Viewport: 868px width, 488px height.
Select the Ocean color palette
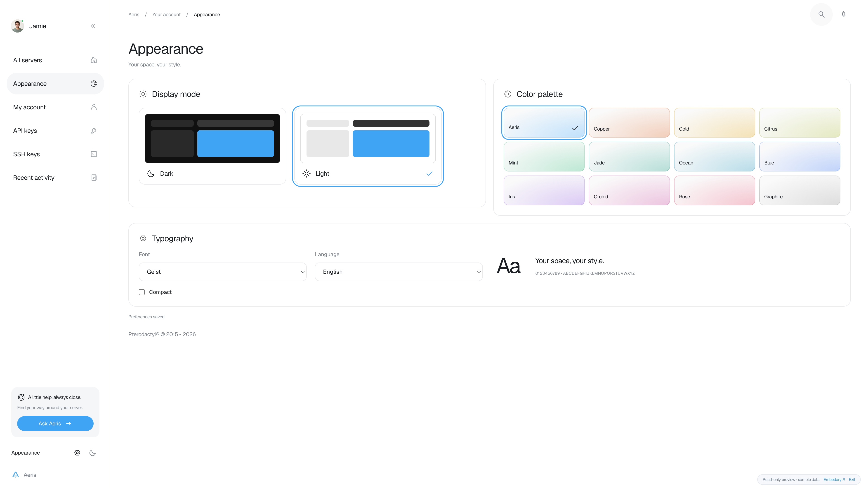tap(714, 157)
